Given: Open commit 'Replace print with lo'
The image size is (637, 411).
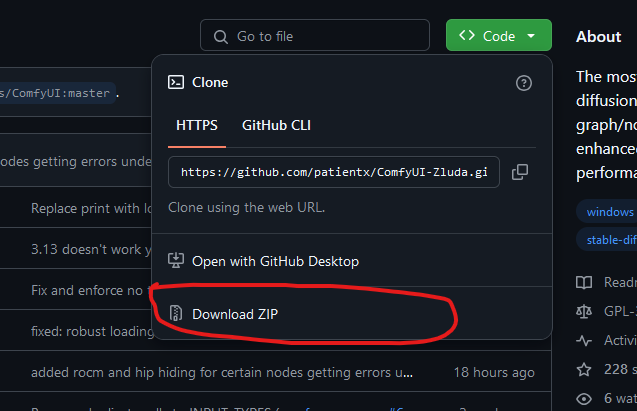Looking at the screenshot, I should coord(91,208).
